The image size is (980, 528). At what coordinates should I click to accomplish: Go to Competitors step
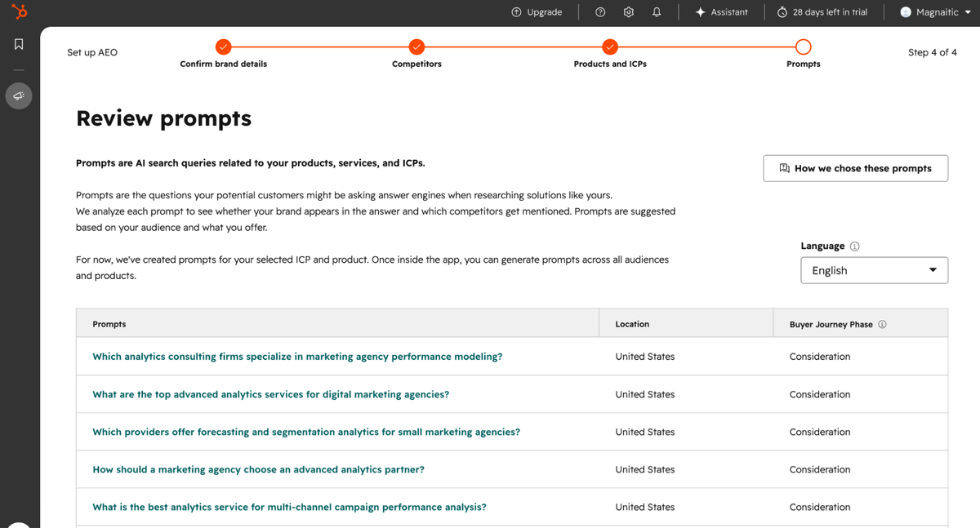coord(416,47)
